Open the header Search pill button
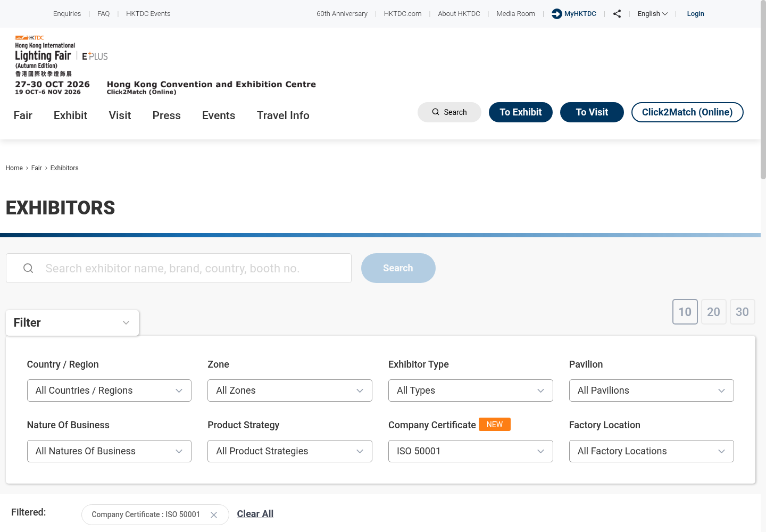 coord(449,112)
